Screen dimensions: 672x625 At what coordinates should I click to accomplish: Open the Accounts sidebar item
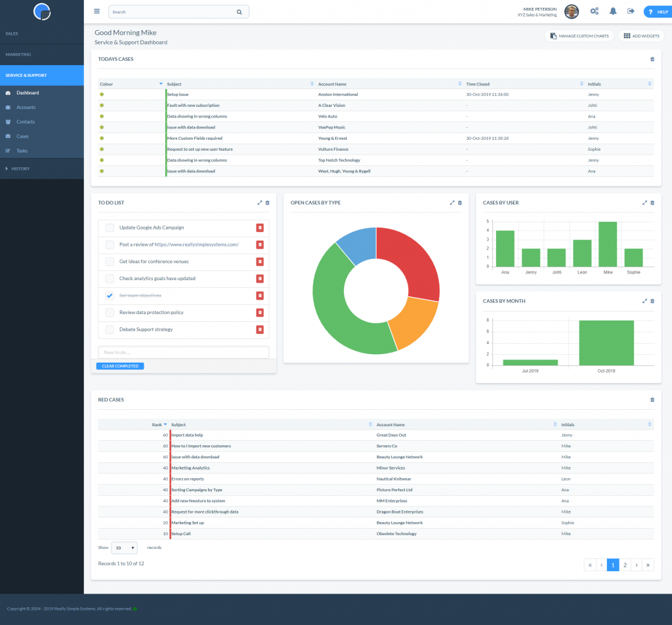(26, 108)
